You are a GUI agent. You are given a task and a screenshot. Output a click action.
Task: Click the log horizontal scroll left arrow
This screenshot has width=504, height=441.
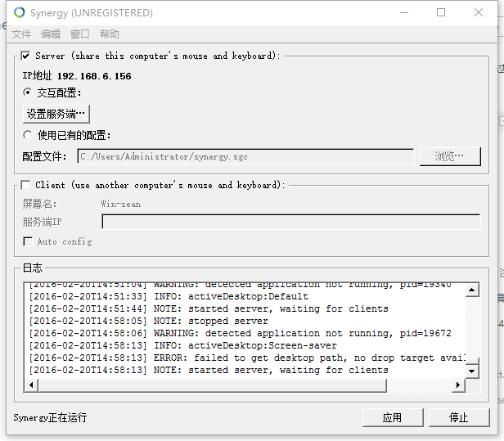pos(31,385)
